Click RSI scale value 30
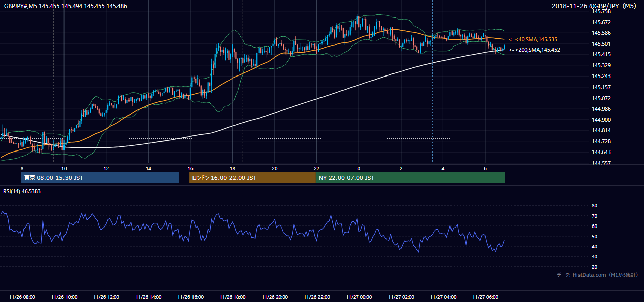Viewport: 644px width, 302px height. pos(594,257)
